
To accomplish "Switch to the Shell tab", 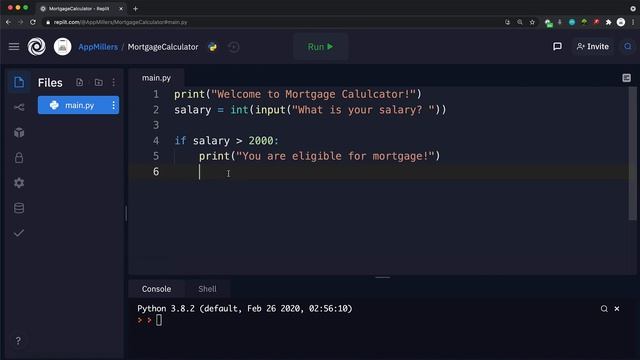I will point(207,289).
